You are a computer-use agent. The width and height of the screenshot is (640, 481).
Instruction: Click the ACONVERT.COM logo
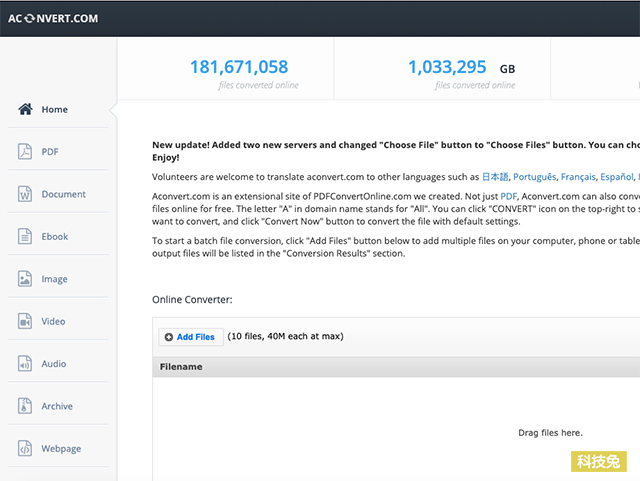[x=53, y=18]
